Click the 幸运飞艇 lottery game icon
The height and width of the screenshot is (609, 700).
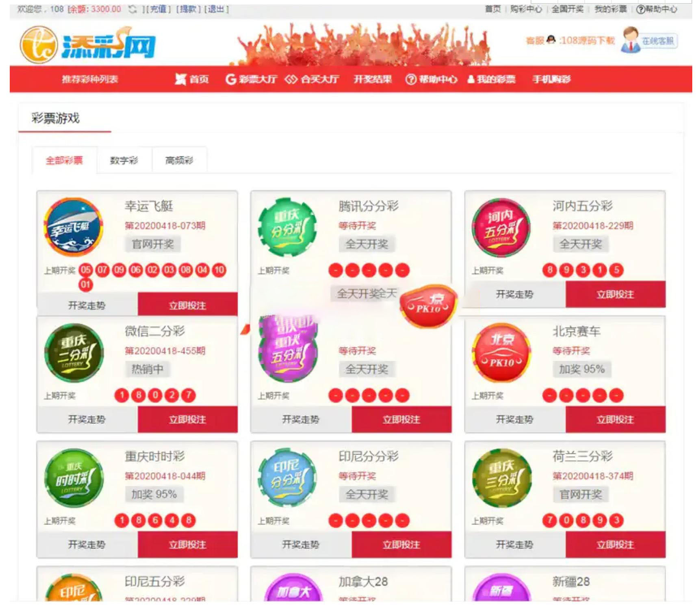coord(73,228)
